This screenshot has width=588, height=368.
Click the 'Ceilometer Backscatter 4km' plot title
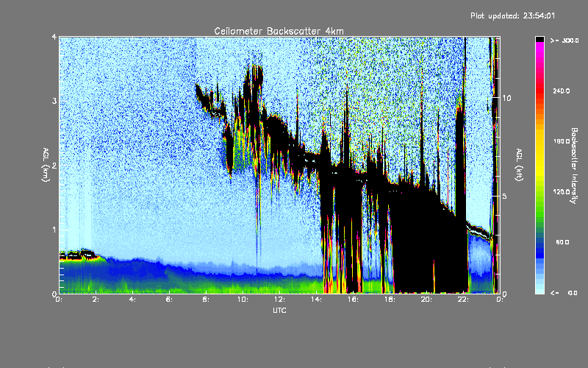(x=279, y=31)
